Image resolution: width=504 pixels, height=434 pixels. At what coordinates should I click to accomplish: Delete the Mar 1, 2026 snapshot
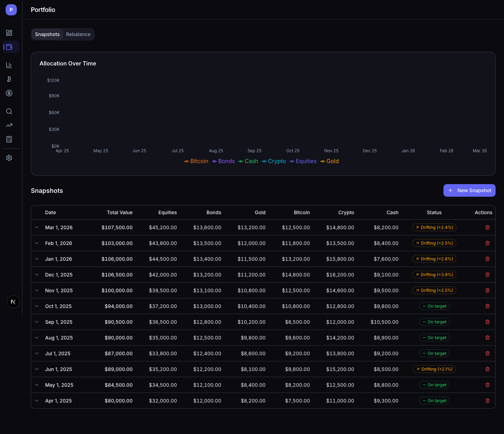tap(488, 227)
